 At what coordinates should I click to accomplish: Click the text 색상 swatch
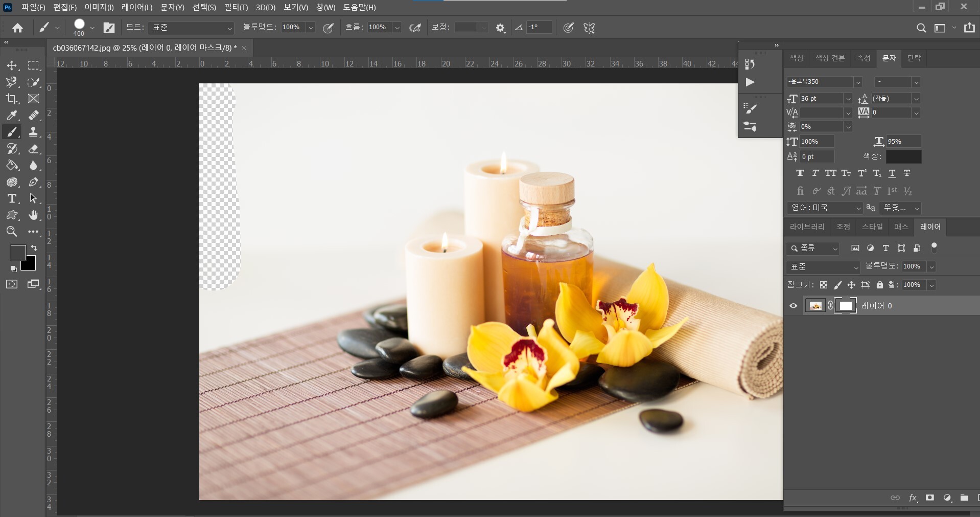tap(903, 156)
